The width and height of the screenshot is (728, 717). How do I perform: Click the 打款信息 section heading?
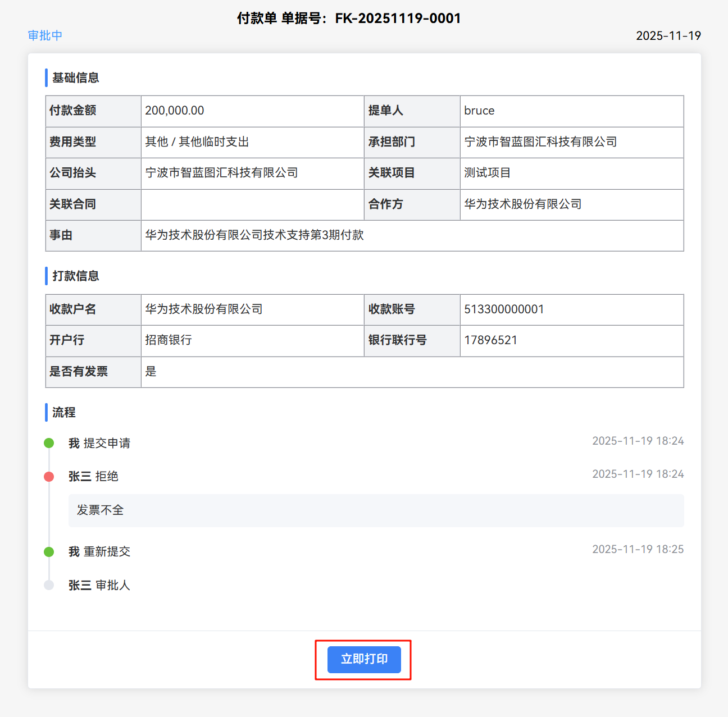76,276
